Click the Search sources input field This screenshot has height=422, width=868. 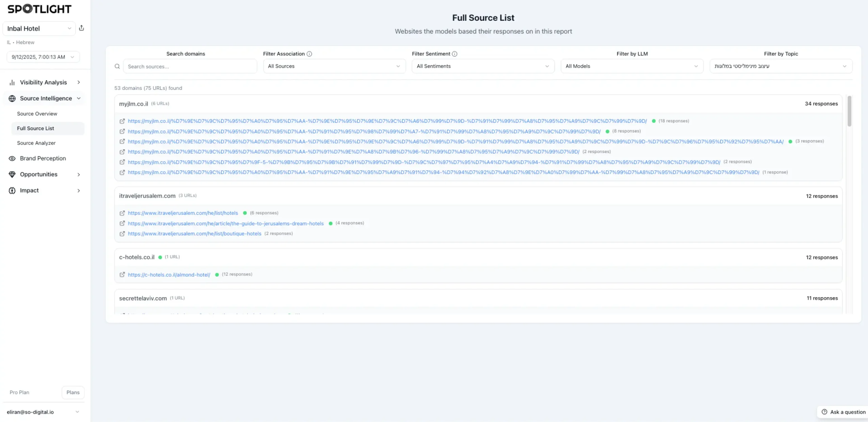pos(190,66)
